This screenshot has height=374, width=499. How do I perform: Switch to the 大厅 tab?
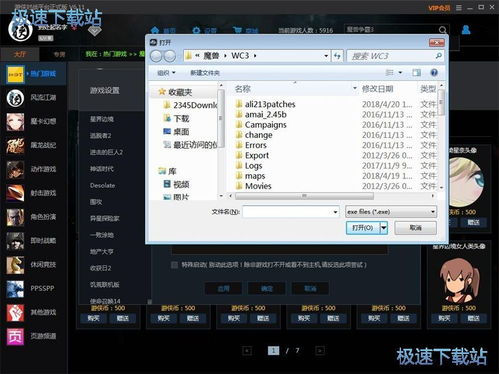(20, 54)
